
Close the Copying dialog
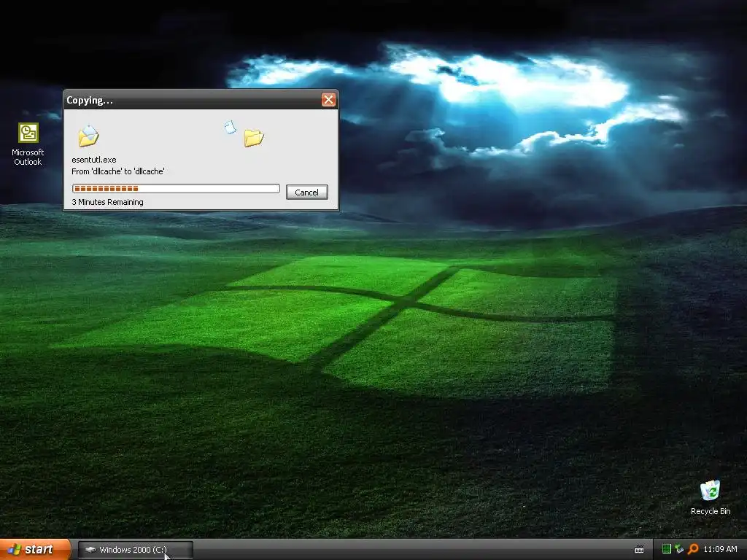328,99
